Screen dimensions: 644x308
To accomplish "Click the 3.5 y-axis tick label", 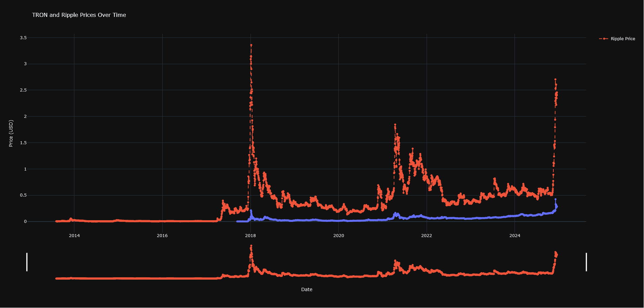I will click(23, 38).
